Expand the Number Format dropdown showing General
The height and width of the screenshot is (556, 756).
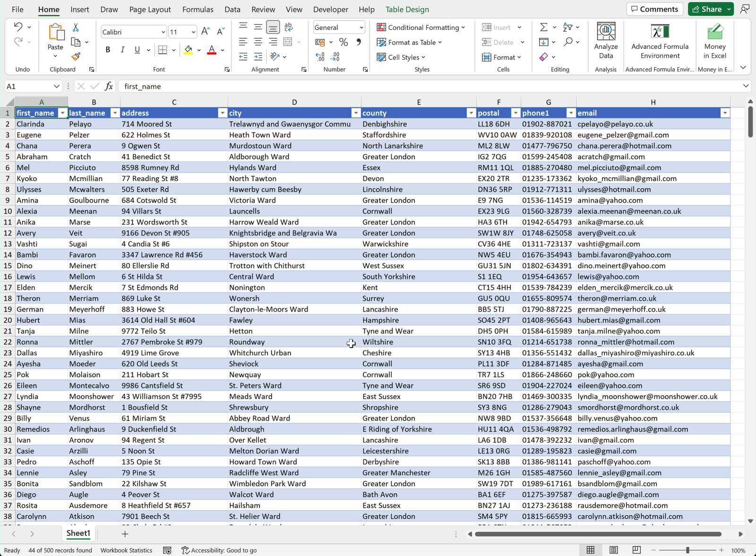[x=361, y=27]
